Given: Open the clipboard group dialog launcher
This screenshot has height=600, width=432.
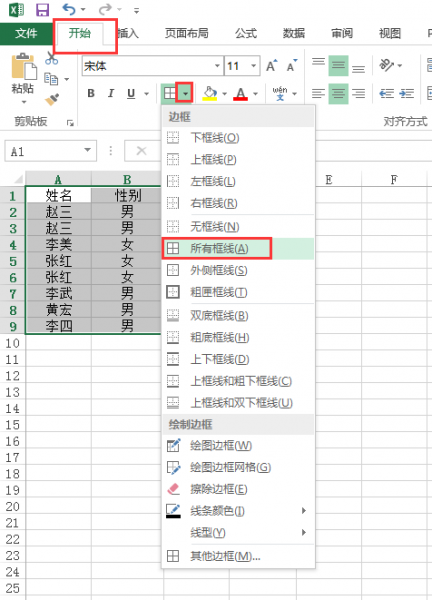Looking at the screenshot, I should click(x=70, y=123).
